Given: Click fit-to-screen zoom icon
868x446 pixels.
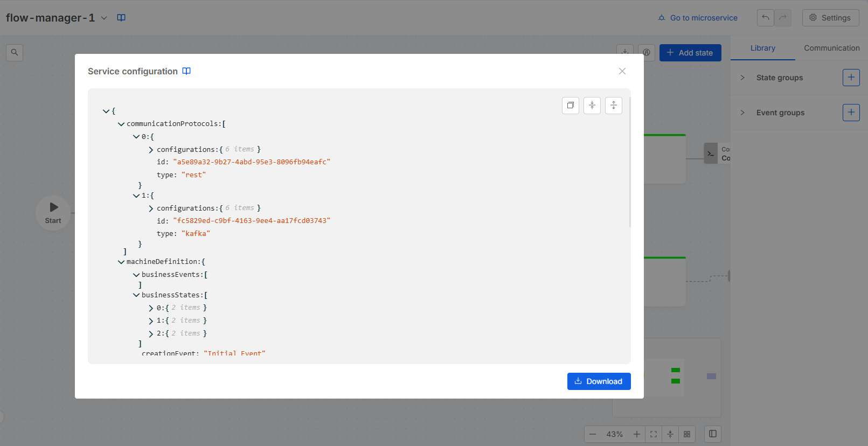Looking at the screenshot, I should (x=654, y=434).
